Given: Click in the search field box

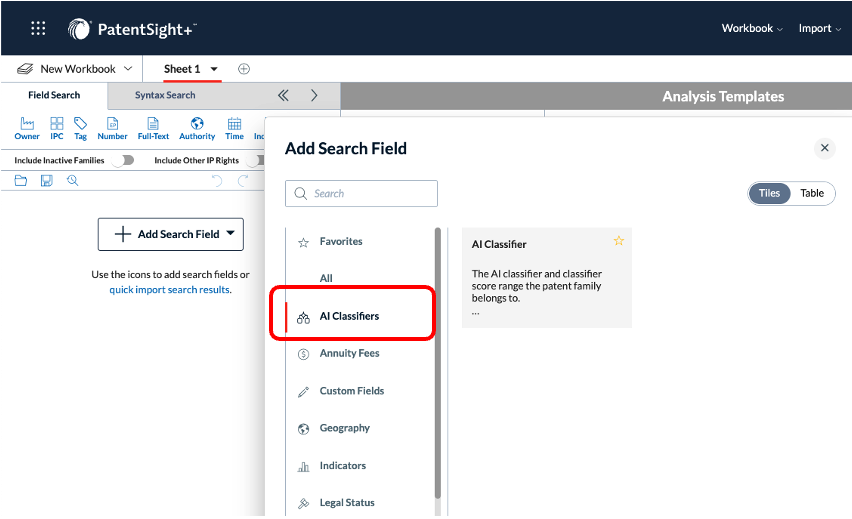Looking at the screenshot, I should [361, 193].
